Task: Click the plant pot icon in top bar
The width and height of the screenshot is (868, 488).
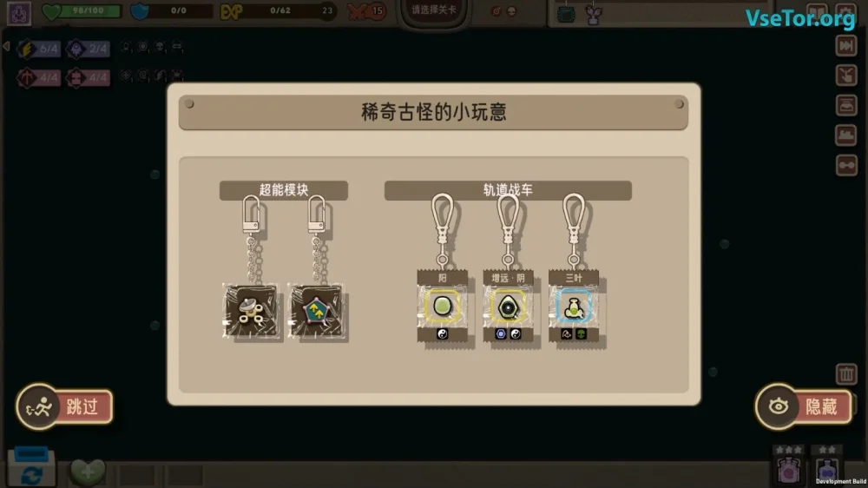Action: pyautogui.click(x=593, y=14)
